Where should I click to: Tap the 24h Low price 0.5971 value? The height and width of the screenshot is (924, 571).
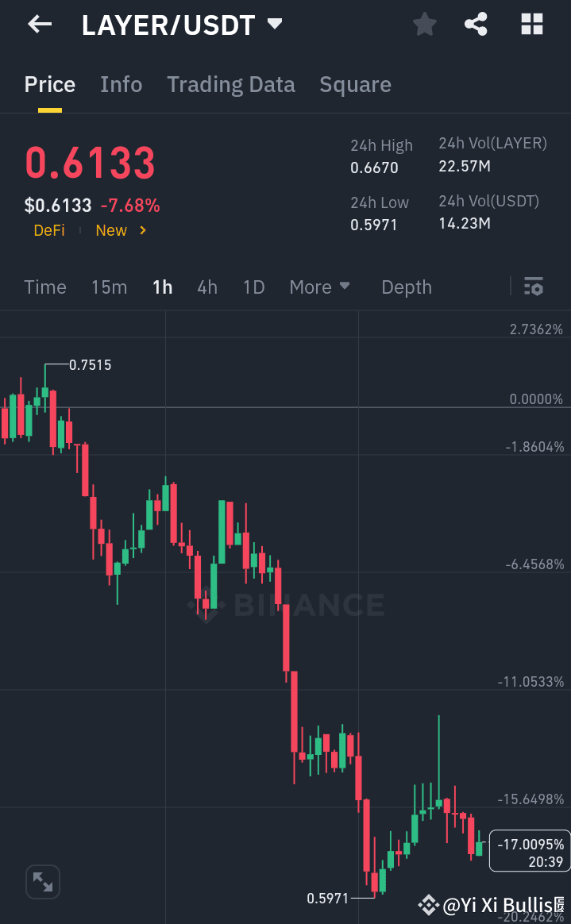click(372, 224)
